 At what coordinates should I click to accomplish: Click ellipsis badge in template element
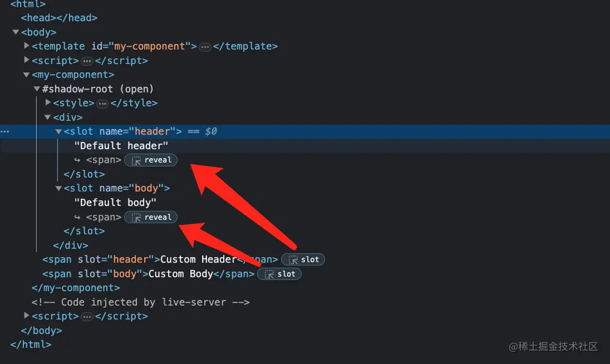click(x=205, y=47)
